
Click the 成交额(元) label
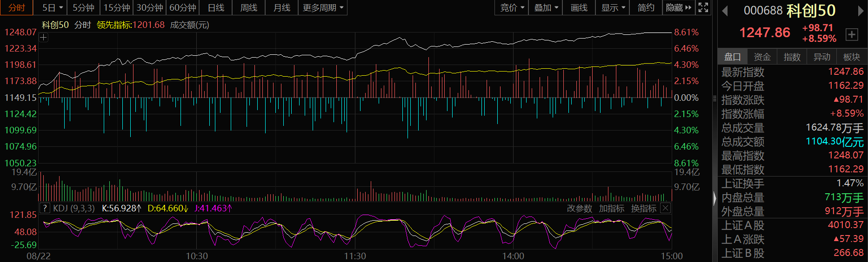click(190, 25)
